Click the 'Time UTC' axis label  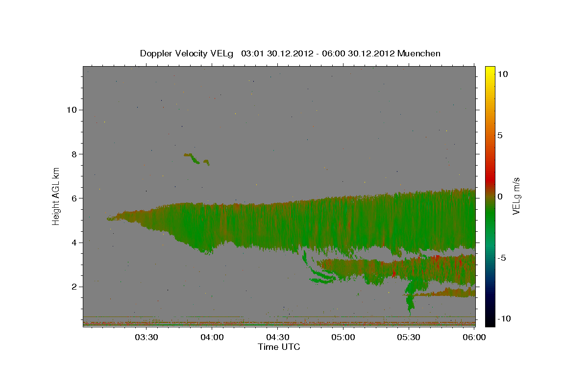coord(279,347)
